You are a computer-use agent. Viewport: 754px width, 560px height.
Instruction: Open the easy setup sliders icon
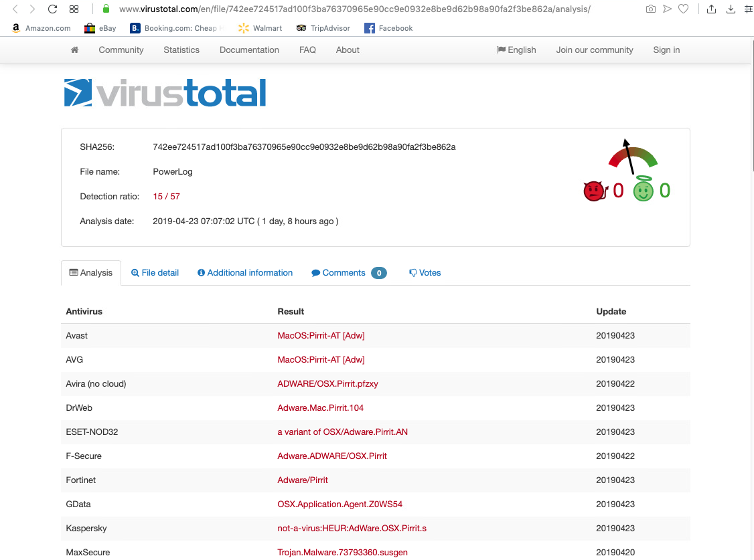[x=749, y=9]
